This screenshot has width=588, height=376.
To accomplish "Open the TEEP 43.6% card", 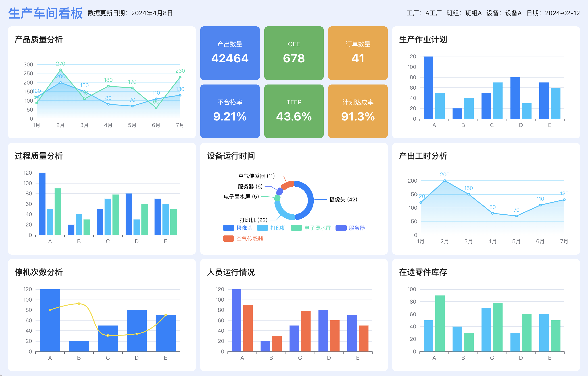I will click(294, 111).
